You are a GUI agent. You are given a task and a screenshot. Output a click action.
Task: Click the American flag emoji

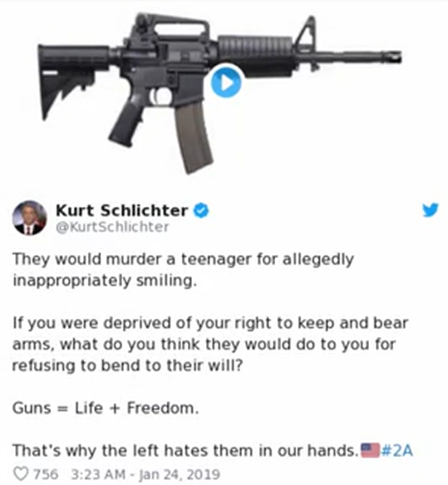click(370, 450)
